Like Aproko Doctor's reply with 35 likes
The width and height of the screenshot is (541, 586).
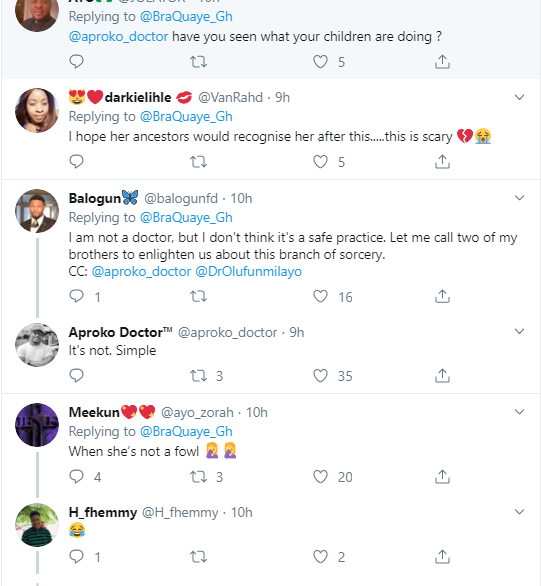tap(320, 376)
